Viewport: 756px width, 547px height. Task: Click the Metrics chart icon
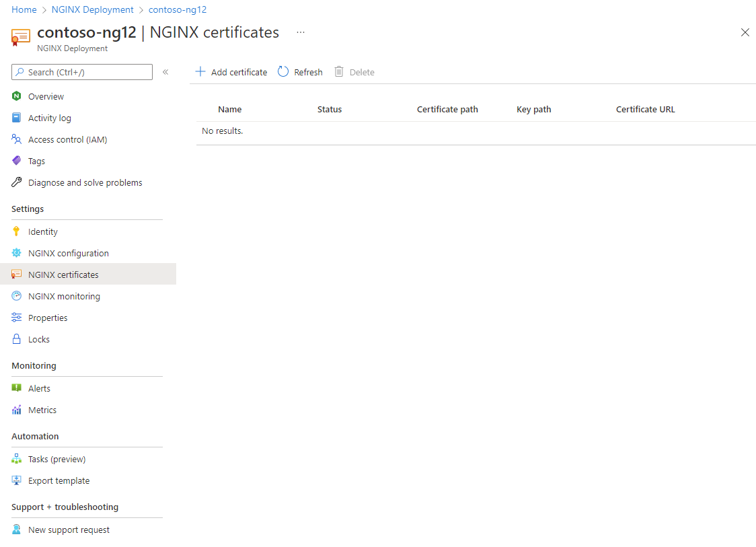click(x=16, y=410)
